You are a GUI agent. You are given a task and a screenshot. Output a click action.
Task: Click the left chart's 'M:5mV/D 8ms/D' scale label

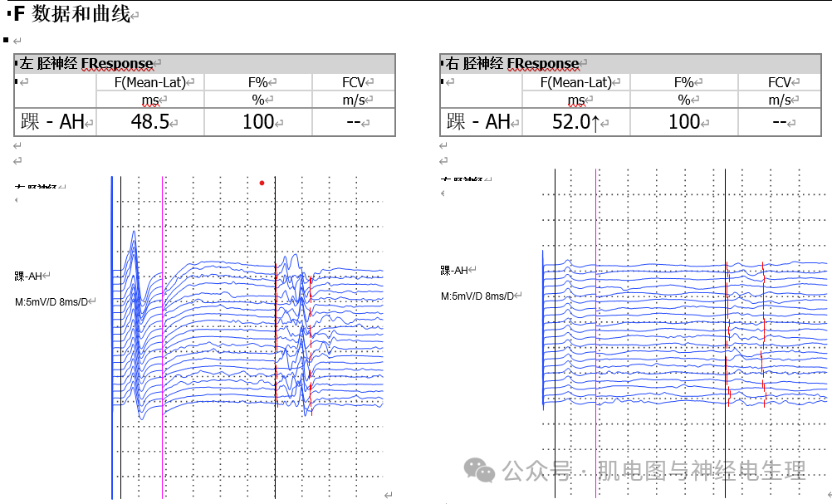click(x=51, y=301)
